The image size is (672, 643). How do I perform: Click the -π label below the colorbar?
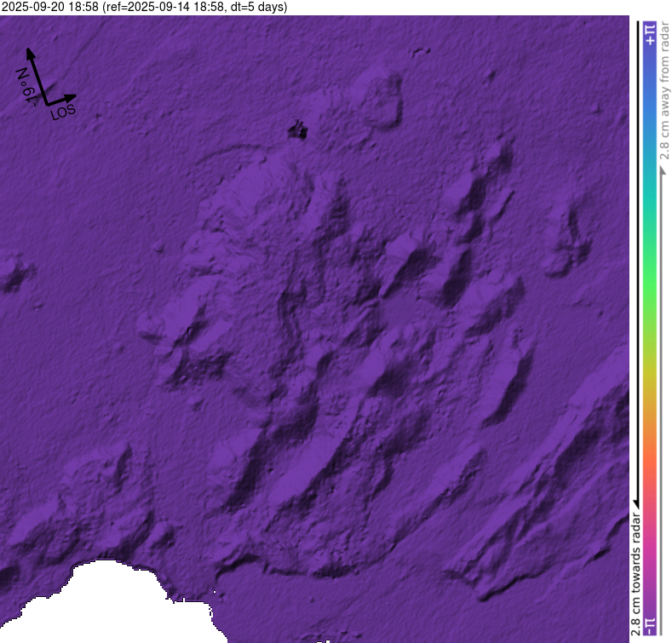point(650,626)
